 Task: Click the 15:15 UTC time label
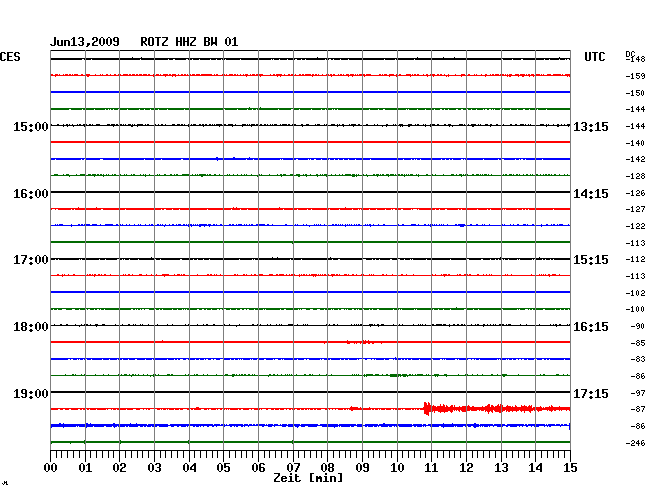(591, 260)
